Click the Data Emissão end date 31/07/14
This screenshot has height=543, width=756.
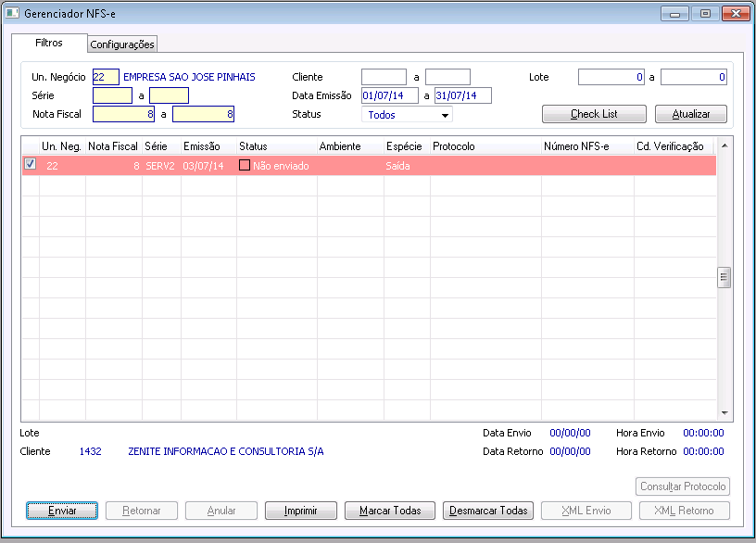click(x=463, y=95)
